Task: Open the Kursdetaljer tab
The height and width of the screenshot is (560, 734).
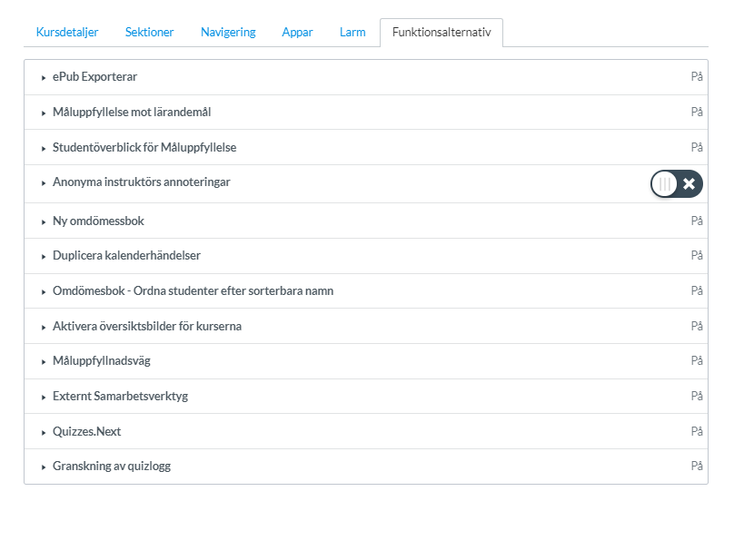Action: [x=65, y=32]
